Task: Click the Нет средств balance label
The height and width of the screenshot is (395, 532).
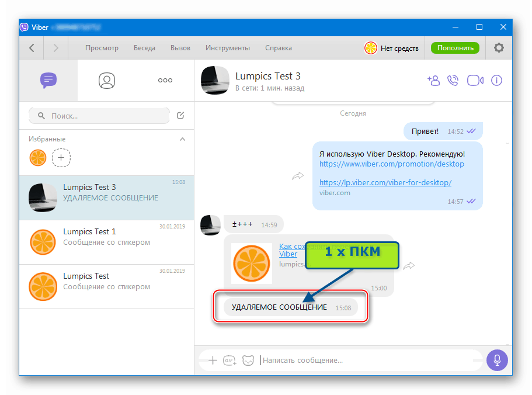Action: coord(399,48)
